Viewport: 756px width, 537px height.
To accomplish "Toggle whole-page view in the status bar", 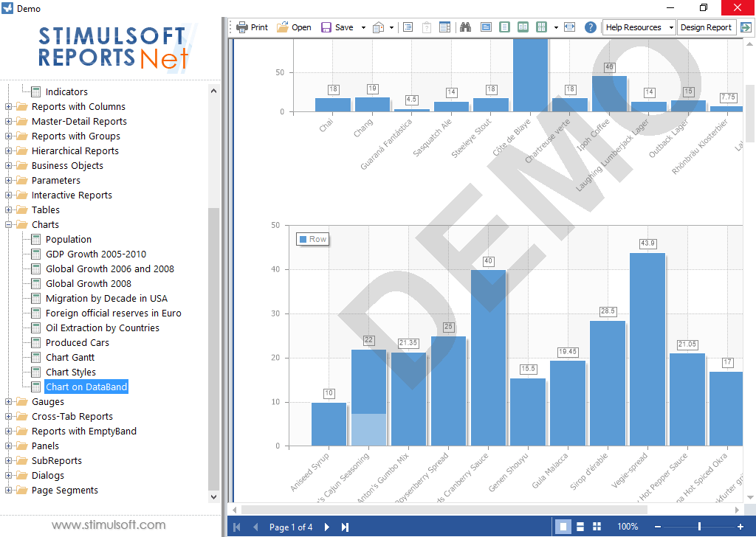I will tap(563, 526).
